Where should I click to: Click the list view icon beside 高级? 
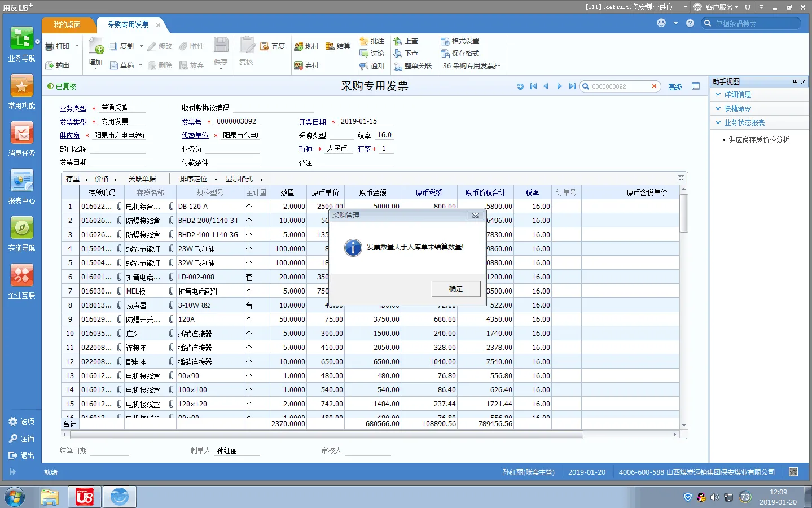(x=696, y=86)
